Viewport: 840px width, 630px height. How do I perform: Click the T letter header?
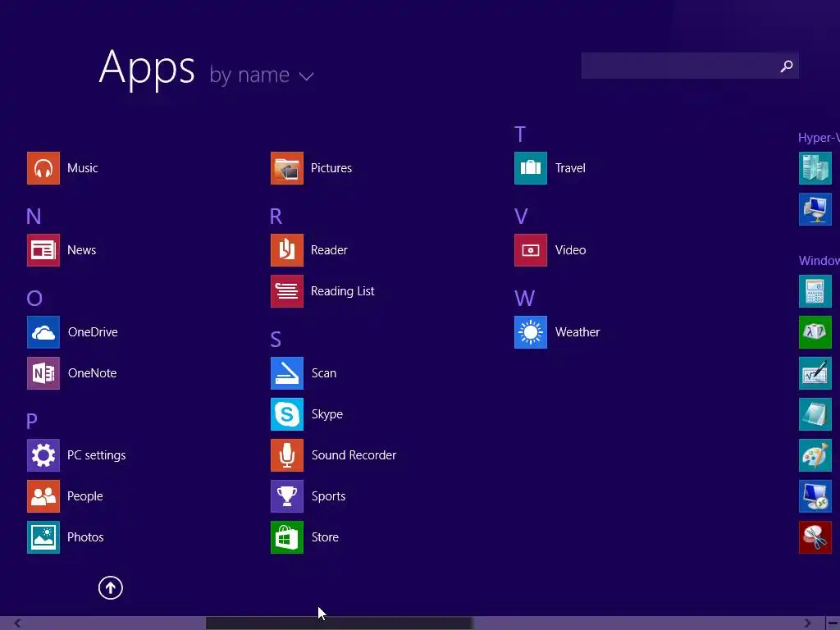[520, 135]
